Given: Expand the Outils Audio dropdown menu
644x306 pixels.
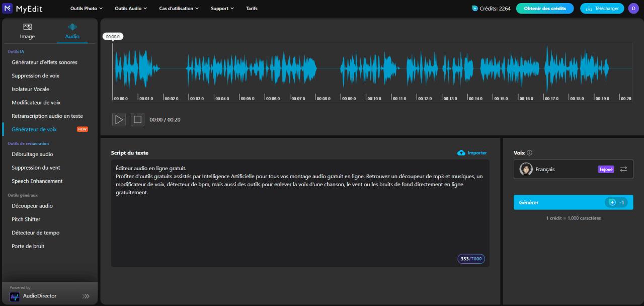Looking at the screenshot, I should (x=131, y=9).
